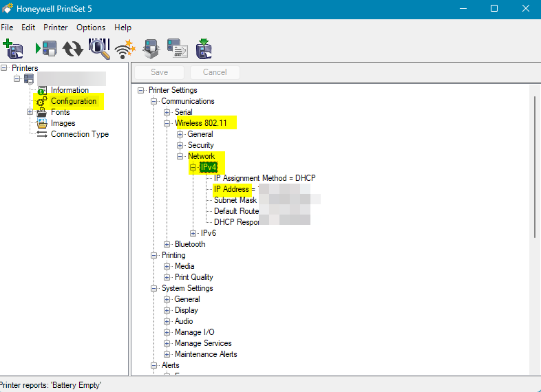Click the Refresh arrows toolbar icon

[72, 48]
